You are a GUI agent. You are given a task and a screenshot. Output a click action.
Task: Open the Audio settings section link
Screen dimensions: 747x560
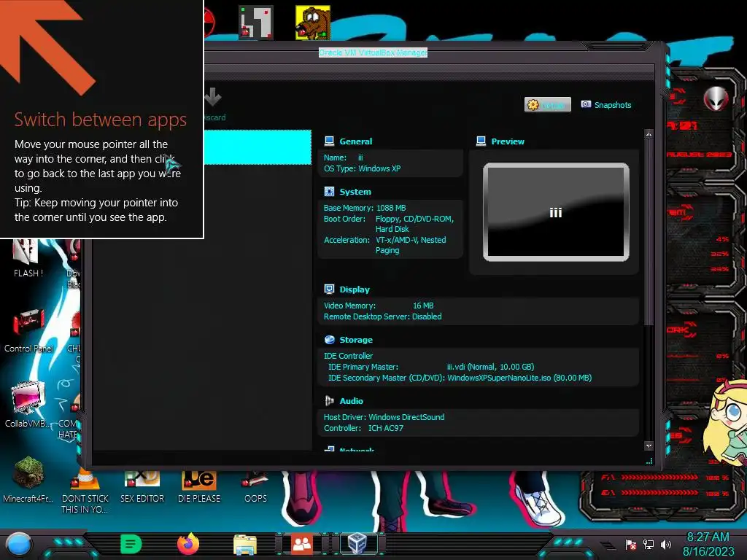(351, 402)
